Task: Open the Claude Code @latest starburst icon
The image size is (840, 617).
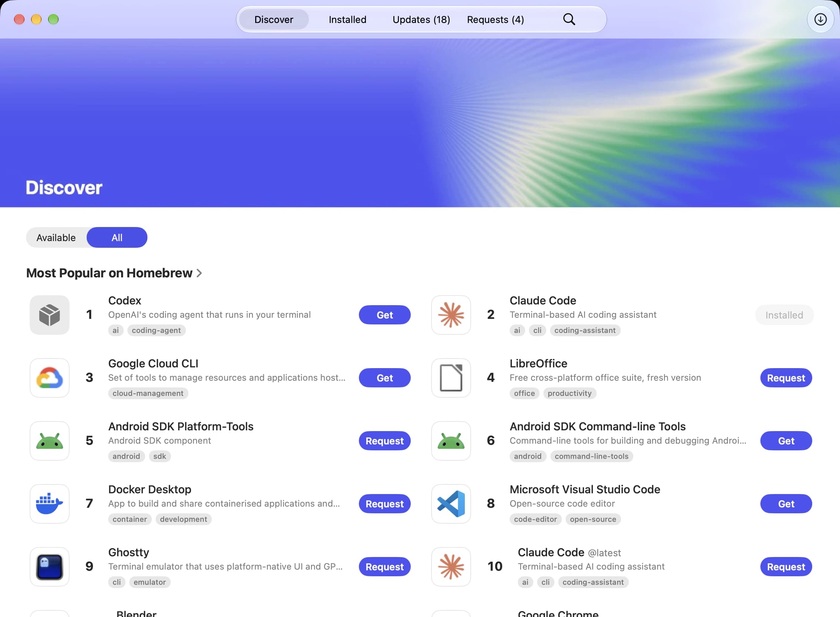Action: 451,567
